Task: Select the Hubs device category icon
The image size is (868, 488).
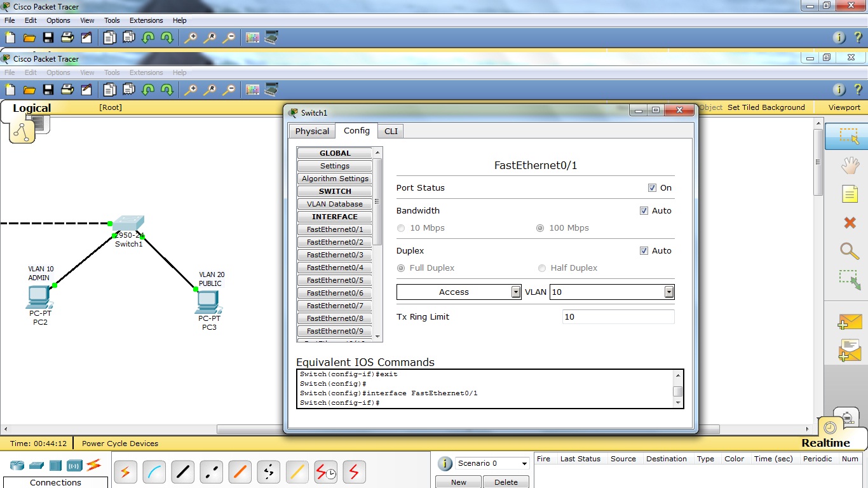Action: point(55,465)
